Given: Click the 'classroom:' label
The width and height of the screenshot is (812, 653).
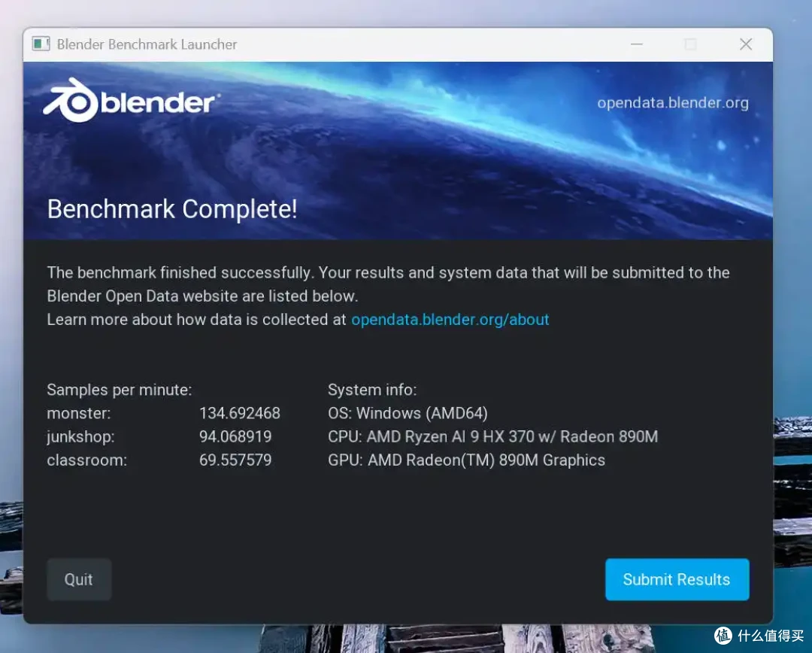Looking at the screenshot, I should coord(87,460).
